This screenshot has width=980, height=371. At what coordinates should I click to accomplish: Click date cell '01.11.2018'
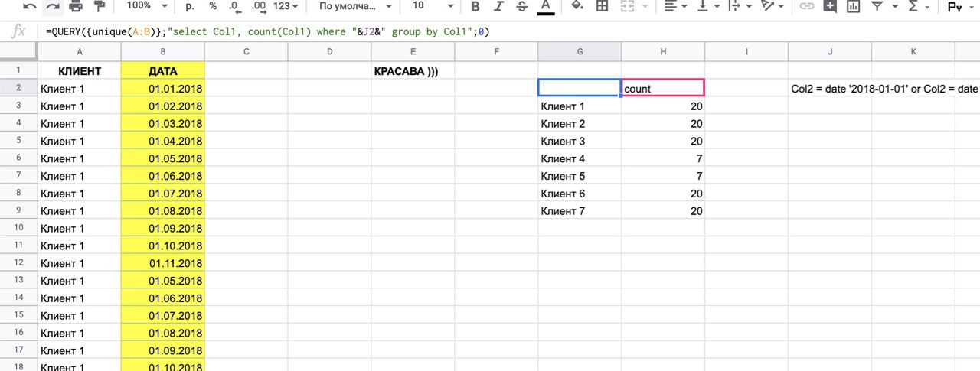tap(163, 263)
